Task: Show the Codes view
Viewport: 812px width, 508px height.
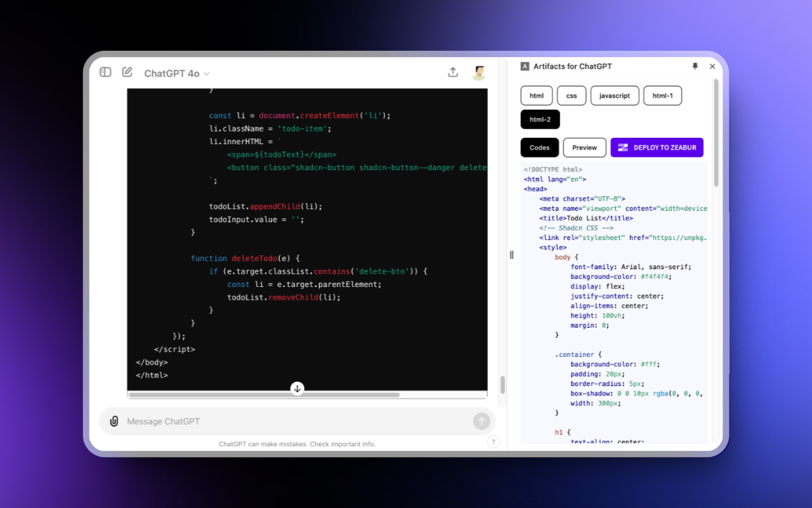Action: tap(540, 147)
